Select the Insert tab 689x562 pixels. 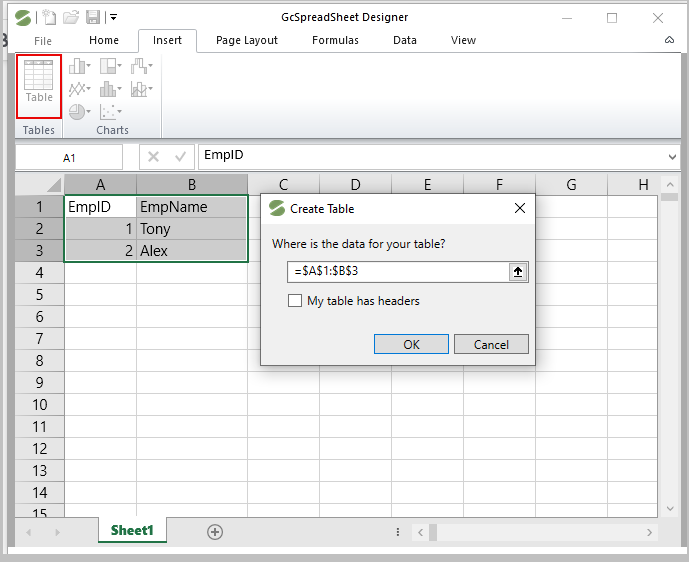(x=167, y=40)
